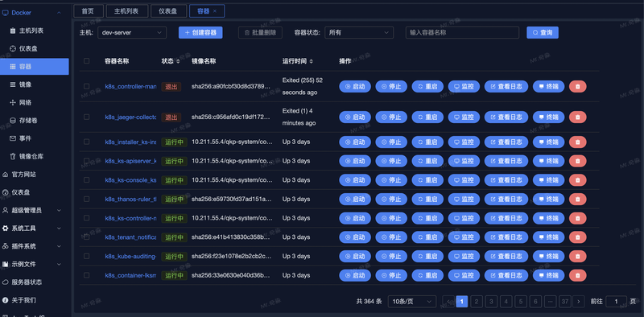Click 终端 for k8s_ks-apiserver row

click(x=549, y=161)
